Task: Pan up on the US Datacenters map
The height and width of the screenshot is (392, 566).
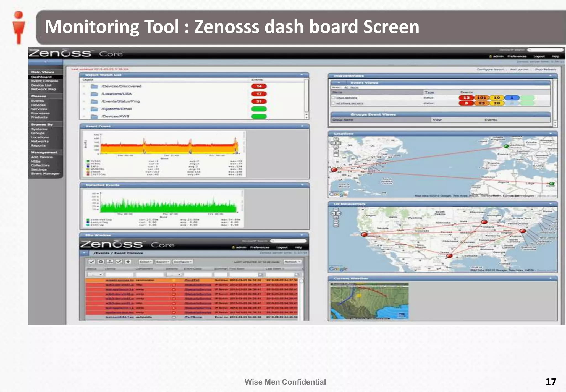Action: pyautogui.click(x=336, y=210)
